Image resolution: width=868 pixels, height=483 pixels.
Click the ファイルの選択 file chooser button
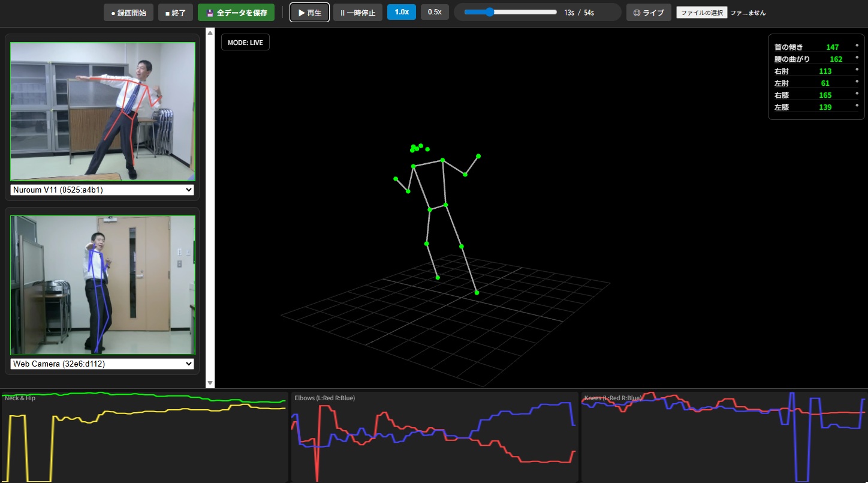click(x=701, y=13)
